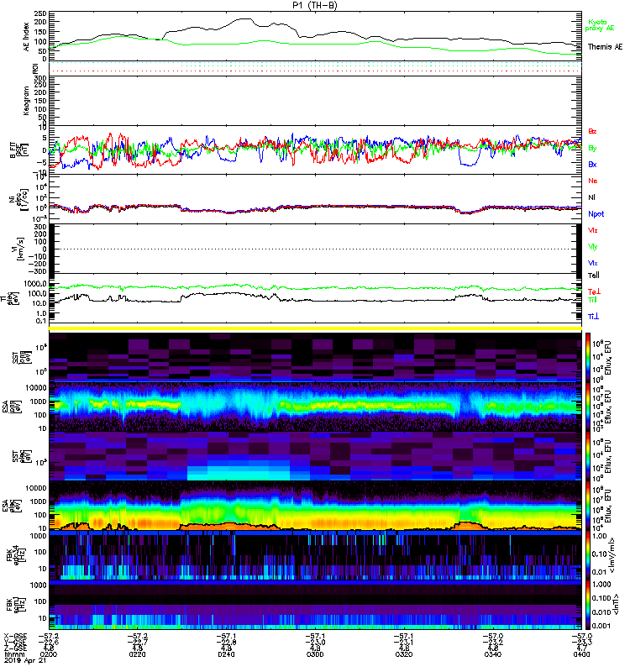
Task: Click the black "Tell" legend label
Action: [x=594, y=276]
